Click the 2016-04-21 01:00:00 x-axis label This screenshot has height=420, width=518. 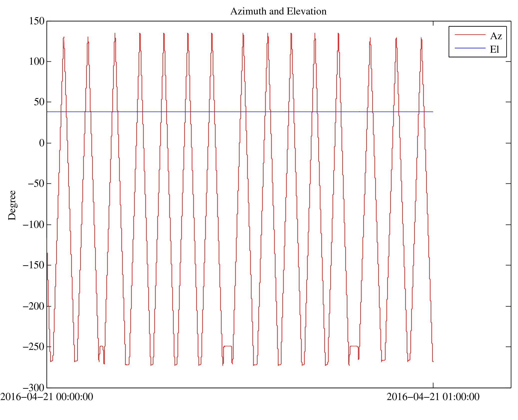point(433,397)
